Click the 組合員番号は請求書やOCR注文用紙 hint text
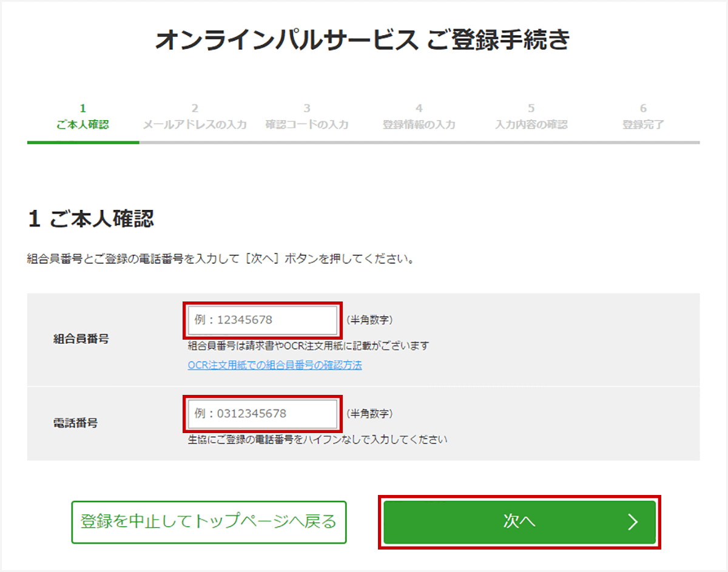The width and height of the screenshot is (728, 572). coord(308,346)
